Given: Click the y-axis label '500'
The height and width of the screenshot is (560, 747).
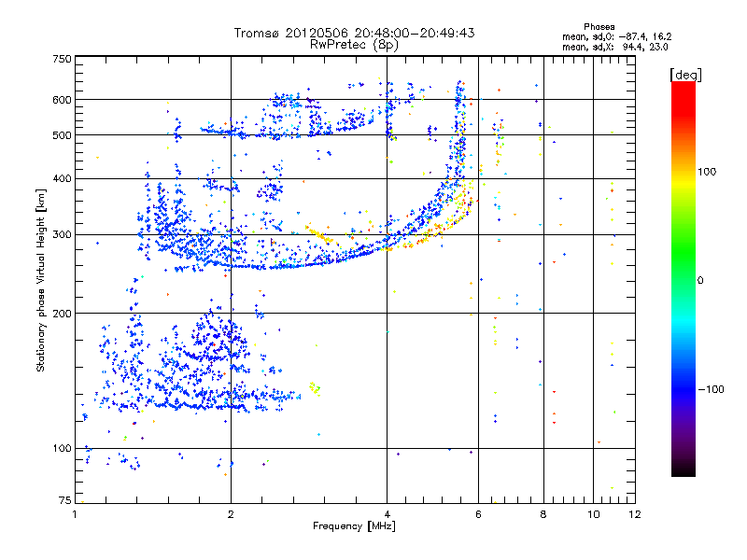Looking at the screenshot, I should click(x=62, y=135).
